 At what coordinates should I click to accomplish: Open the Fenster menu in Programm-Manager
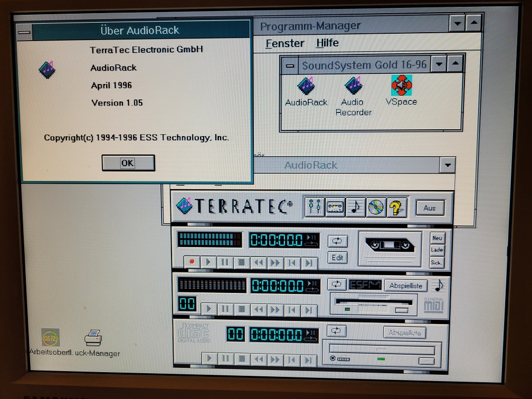pos(284,43)
